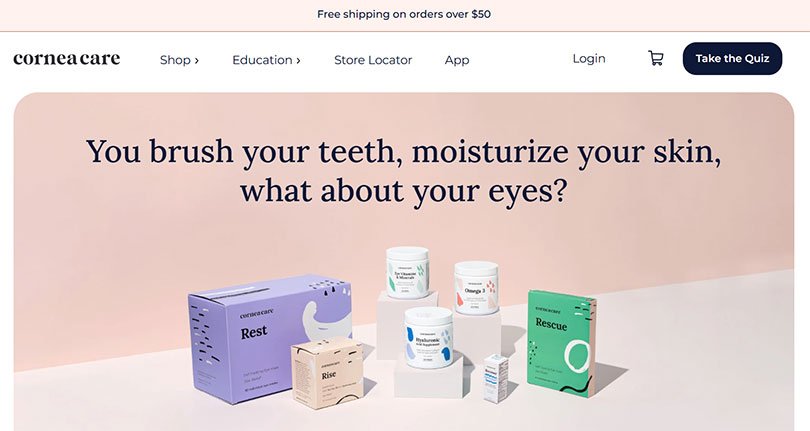810x431 pixels.
Task: Click the Education chevron arrow
Action: click(x=298, y=60)
